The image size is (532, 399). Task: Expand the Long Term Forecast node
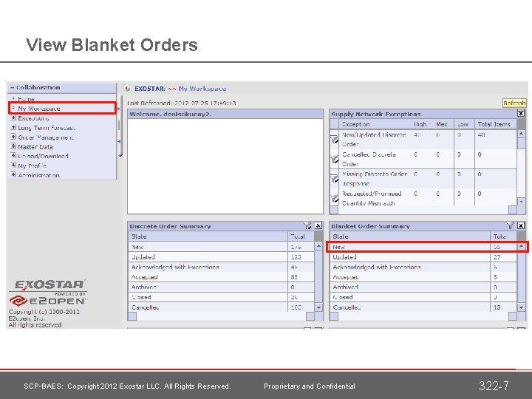[x=13, y=128]
